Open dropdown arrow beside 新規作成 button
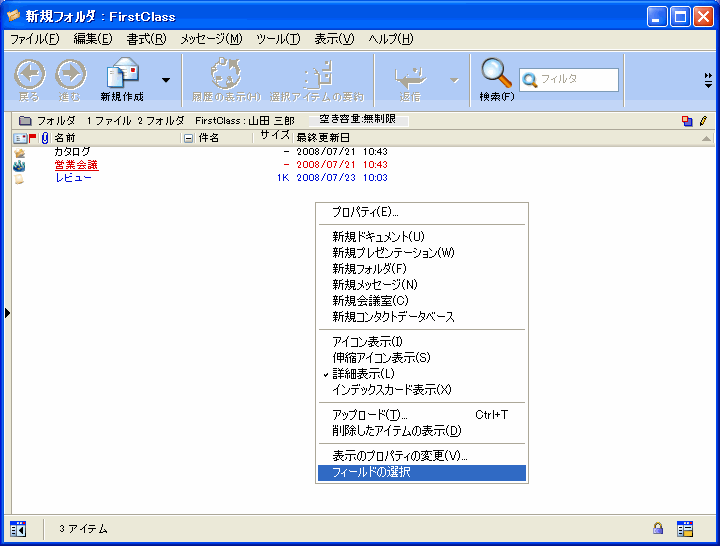The height and width of the screenshot is (546, 720). [x=165, y=80]
